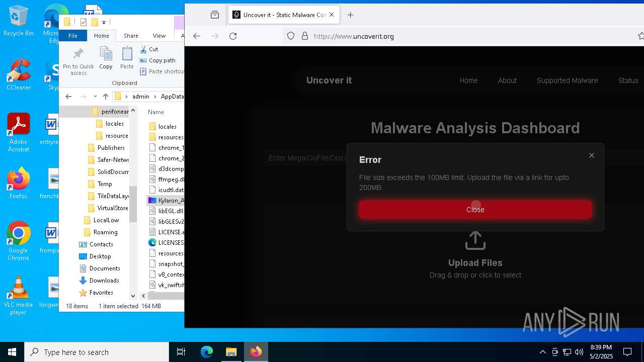Click the Name column header
Image resolution: width=644 pixels, height=362 pixels.
click(x=156, y=112)
